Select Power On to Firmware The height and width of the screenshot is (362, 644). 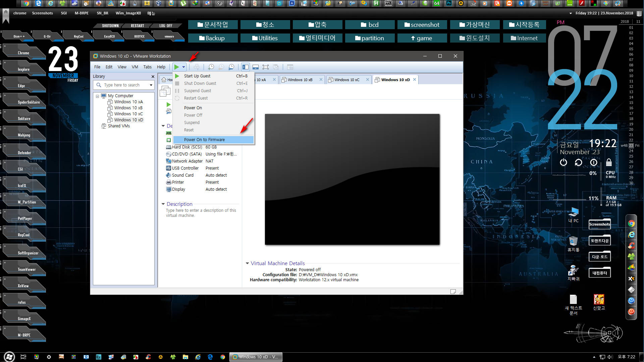click(x=214, y=140)
